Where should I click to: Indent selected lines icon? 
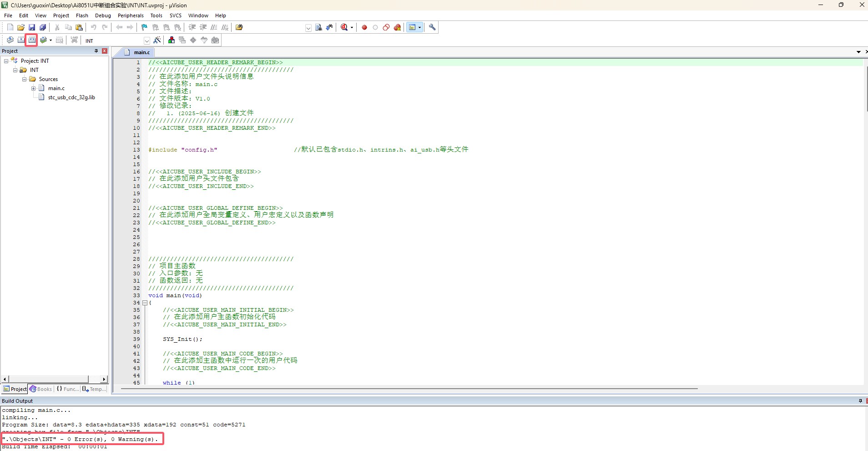pyautogui.click(x=192, y=27)
